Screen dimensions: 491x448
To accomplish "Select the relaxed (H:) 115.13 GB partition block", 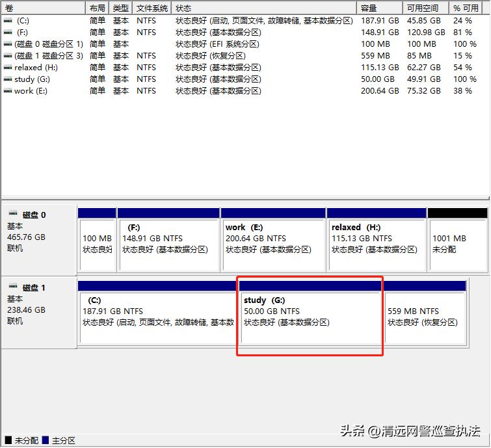I will (x=377, y=240).
